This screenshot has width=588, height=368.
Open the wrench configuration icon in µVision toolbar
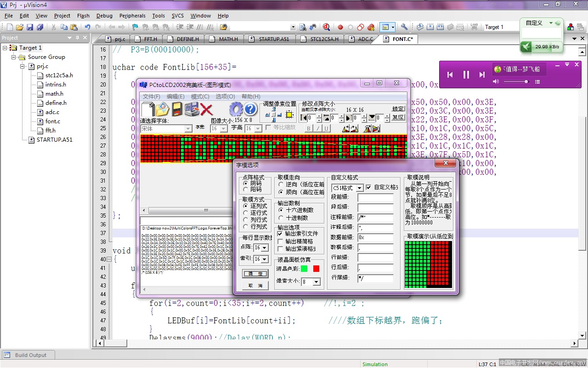[x=404, y=27]
